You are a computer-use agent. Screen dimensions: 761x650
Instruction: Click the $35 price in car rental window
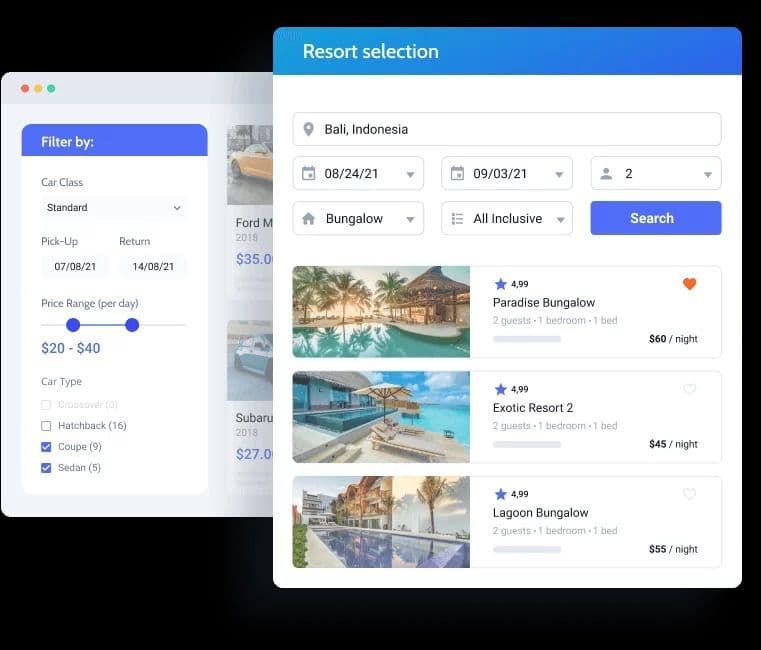click(x=254, y=259)
